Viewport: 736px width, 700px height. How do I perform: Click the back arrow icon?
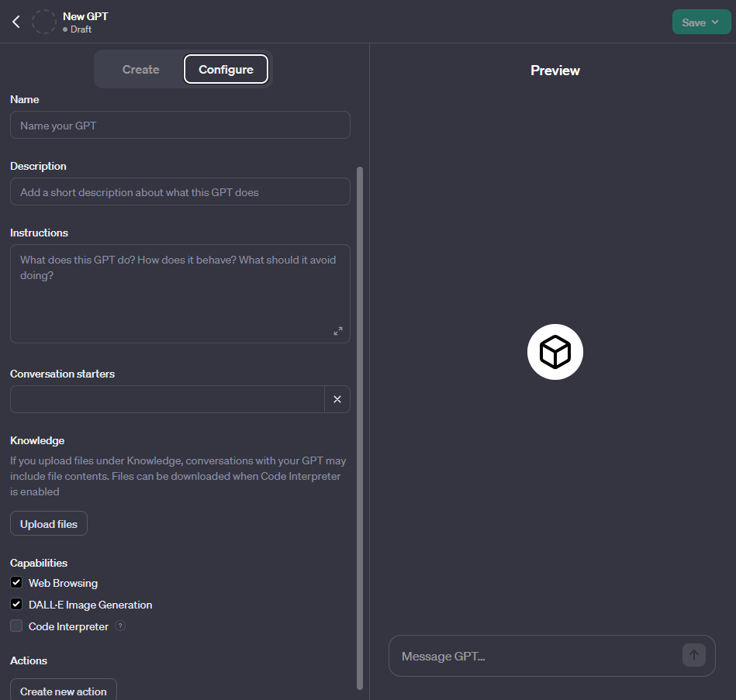(x=16, y=22)
